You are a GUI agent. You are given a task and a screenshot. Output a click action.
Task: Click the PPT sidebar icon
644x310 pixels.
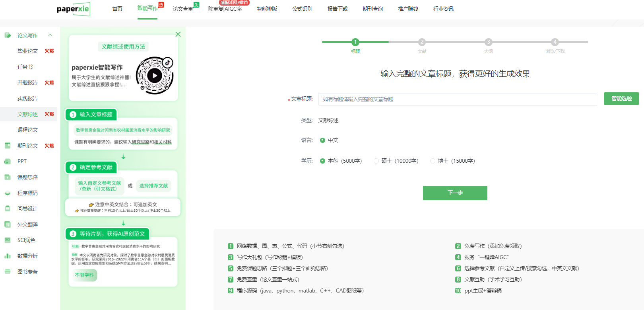(x=8, y=161)
